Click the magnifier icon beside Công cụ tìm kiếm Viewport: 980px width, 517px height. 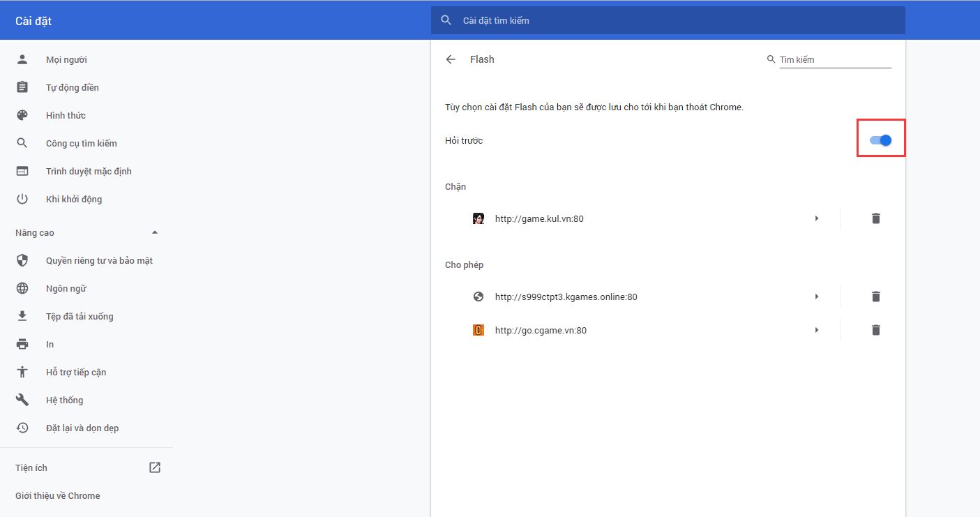point(22,143)
